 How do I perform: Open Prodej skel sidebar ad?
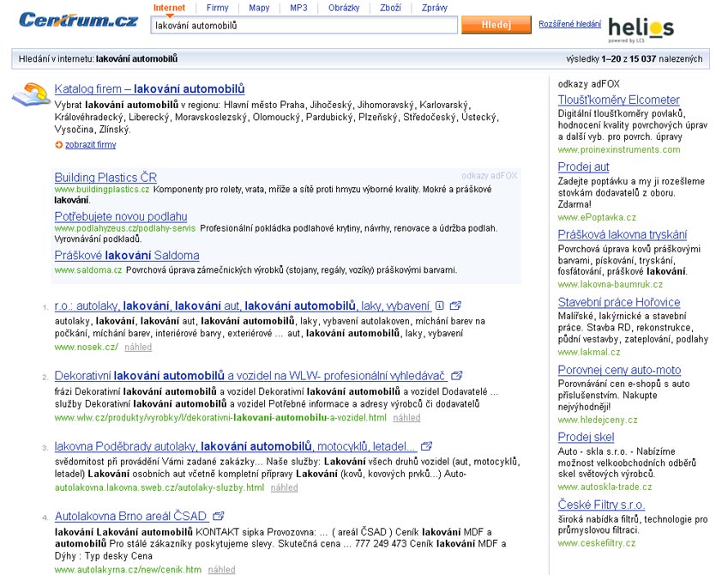(586, 438)
